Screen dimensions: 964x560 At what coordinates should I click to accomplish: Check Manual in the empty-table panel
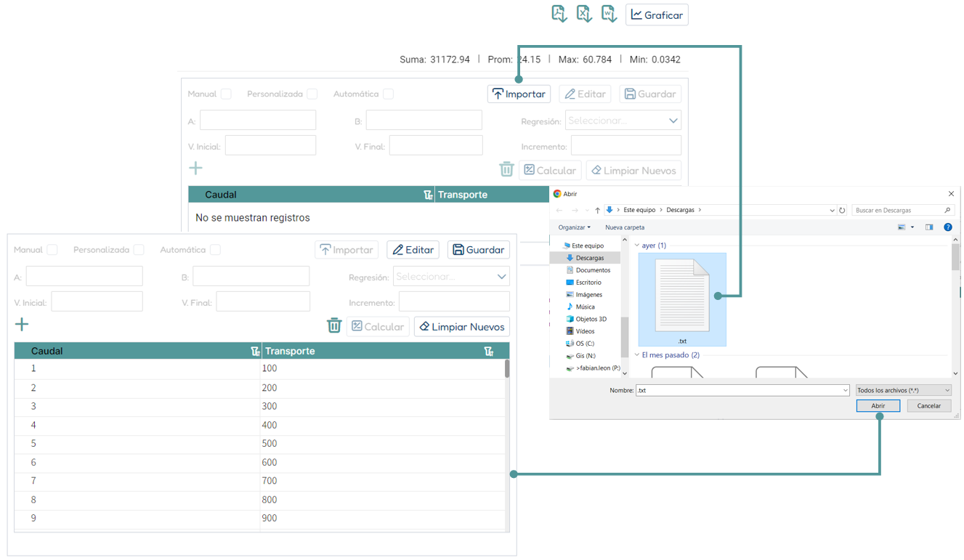pyautogui.click(x=226, y=94)
